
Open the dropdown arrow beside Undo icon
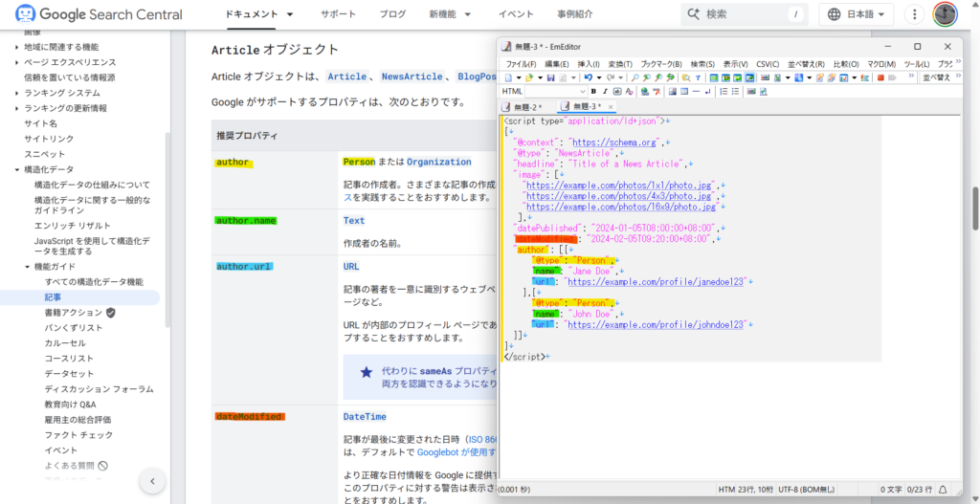pos(599,77)
